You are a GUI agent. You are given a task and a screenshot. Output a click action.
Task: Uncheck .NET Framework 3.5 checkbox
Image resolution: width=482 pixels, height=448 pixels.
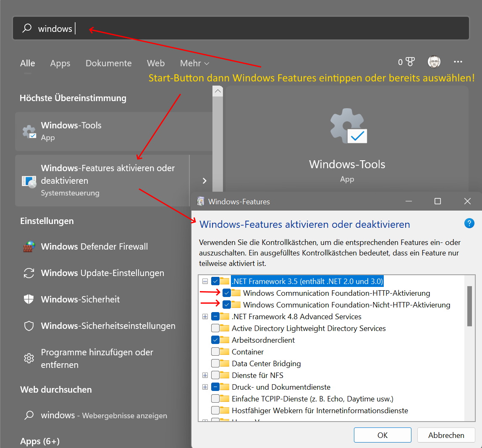215,281
